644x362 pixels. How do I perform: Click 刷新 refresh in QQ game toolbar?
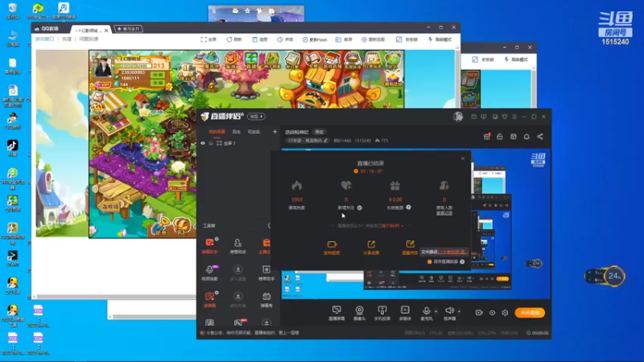click(234, 39)
